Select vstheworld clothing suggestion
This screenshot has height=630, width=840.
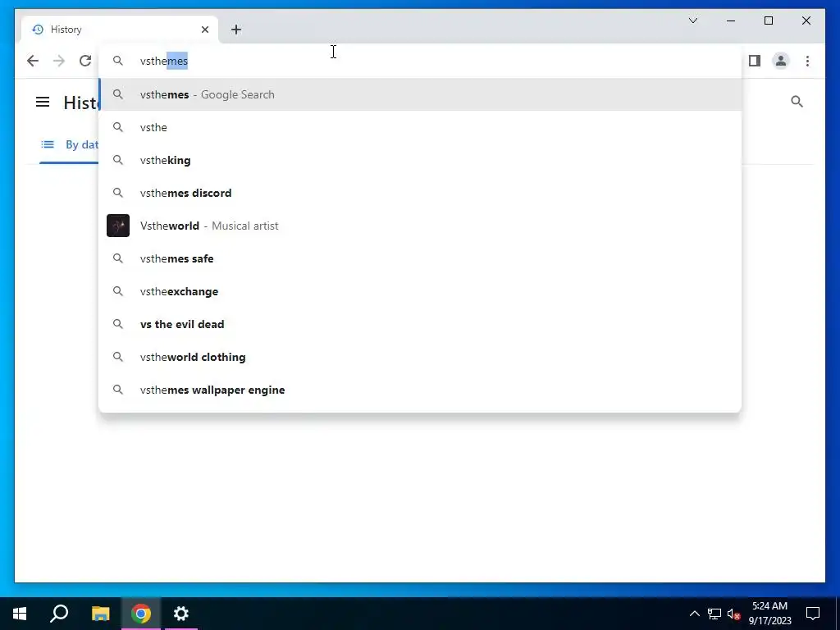(x=420, y=357)
